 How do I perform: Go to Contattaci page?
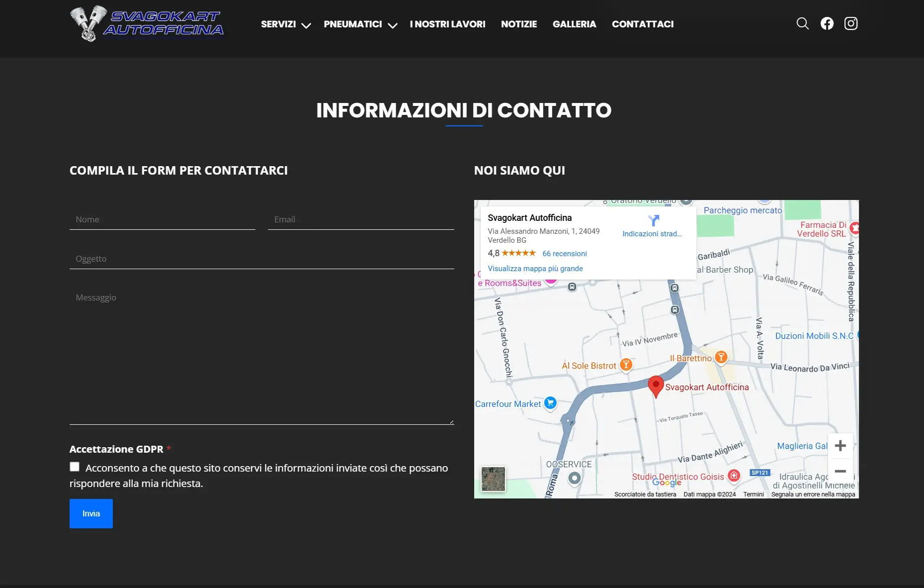tap(643, 24)
